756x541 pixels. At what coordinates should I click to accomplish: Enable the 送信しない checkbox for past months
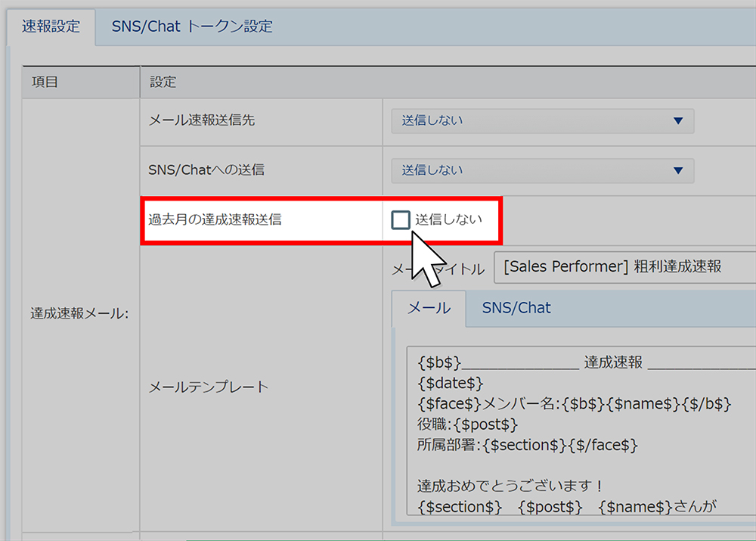[x=400, y=220]
